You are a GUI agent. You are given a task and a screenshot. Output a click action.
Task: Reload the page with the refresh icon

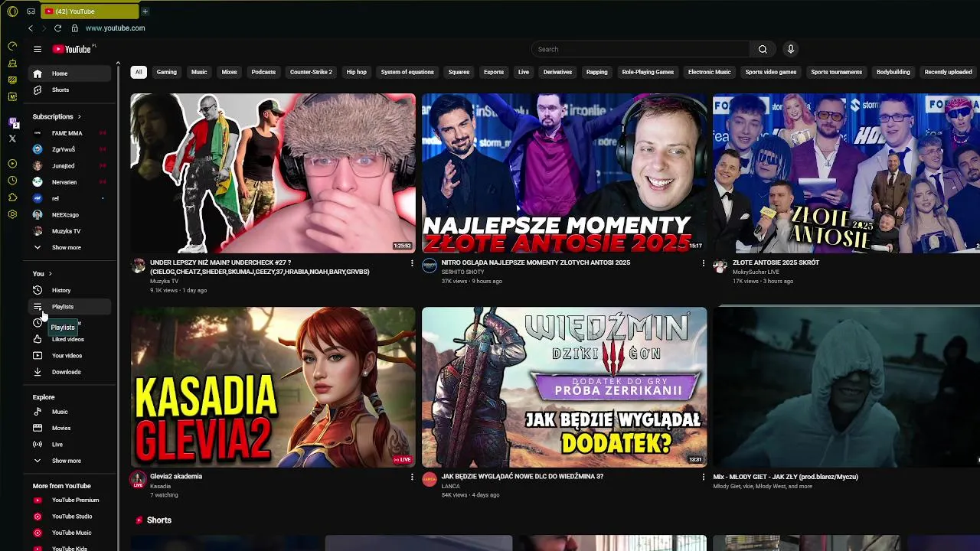click(57, 28)
